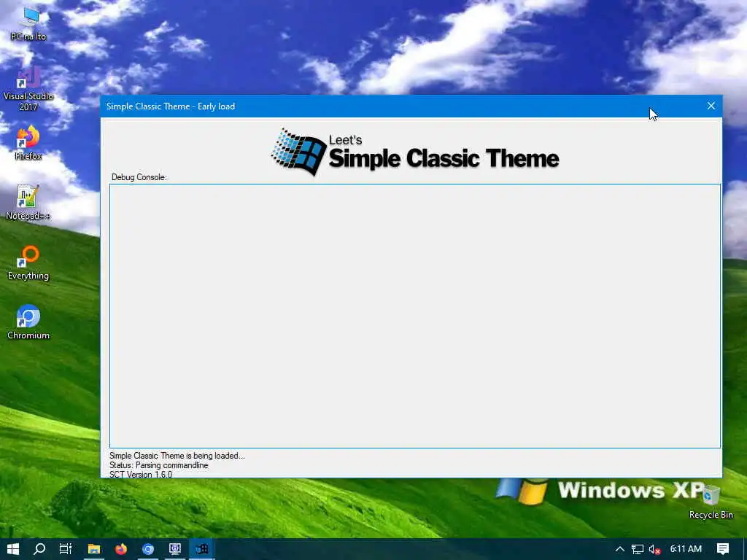Select the Notepad++ desktop shortcut

(x=28, y=203)
